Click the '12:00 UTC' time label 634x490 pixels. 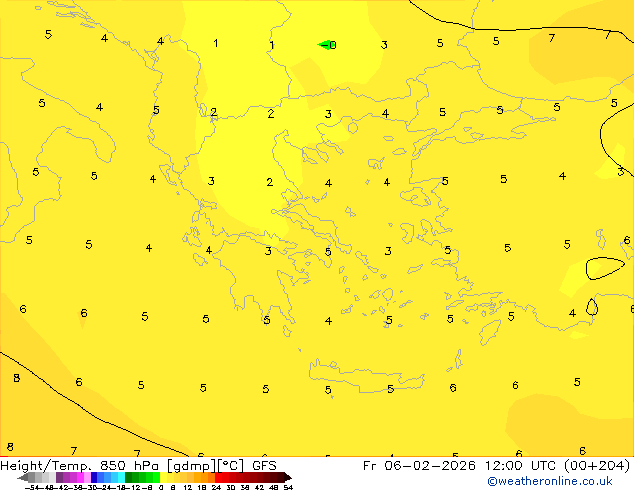click(522, 466)
